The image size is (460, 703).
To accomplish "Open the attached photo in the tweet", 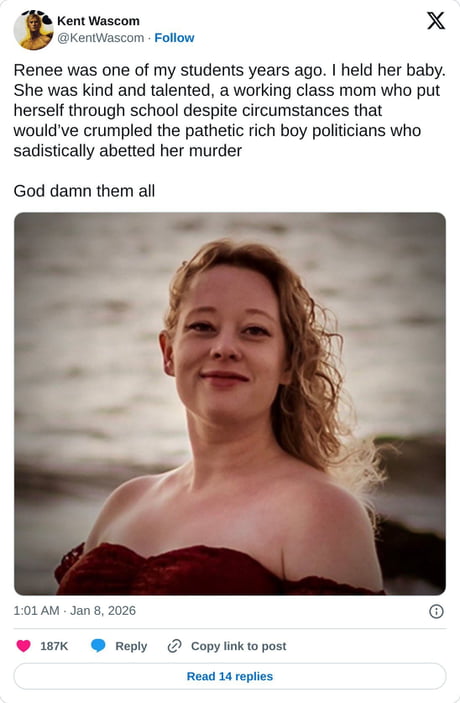I will 230,404.
